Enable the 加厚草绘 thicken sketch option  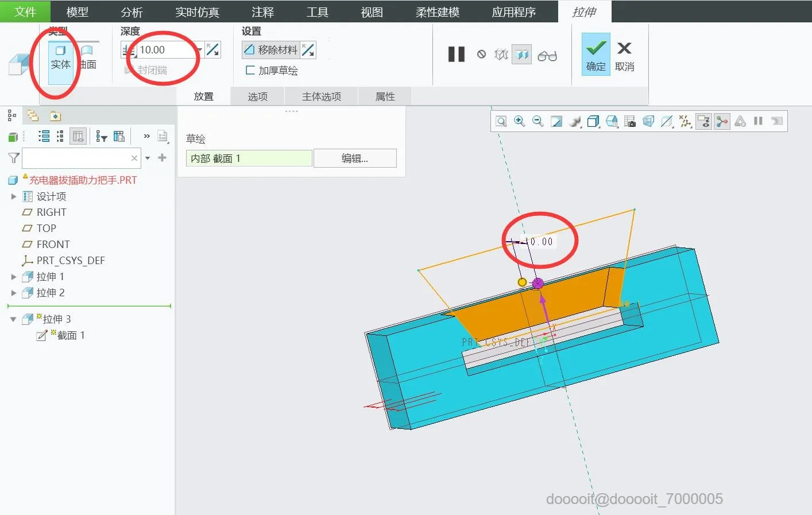tap(272, 71)
